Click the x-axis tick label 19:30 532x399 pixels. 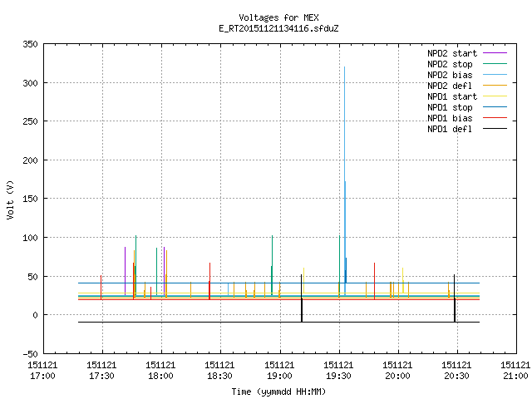338,376
